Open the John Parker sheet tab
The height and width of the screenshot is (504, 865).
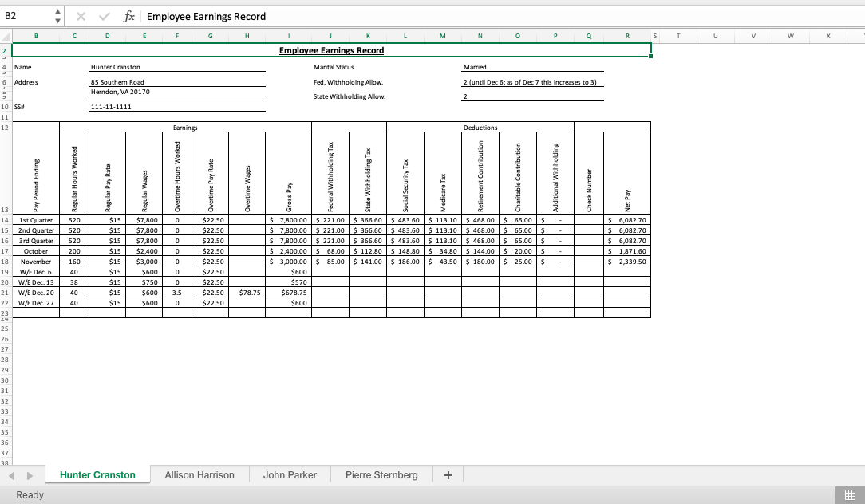click(x=290, y=474)
